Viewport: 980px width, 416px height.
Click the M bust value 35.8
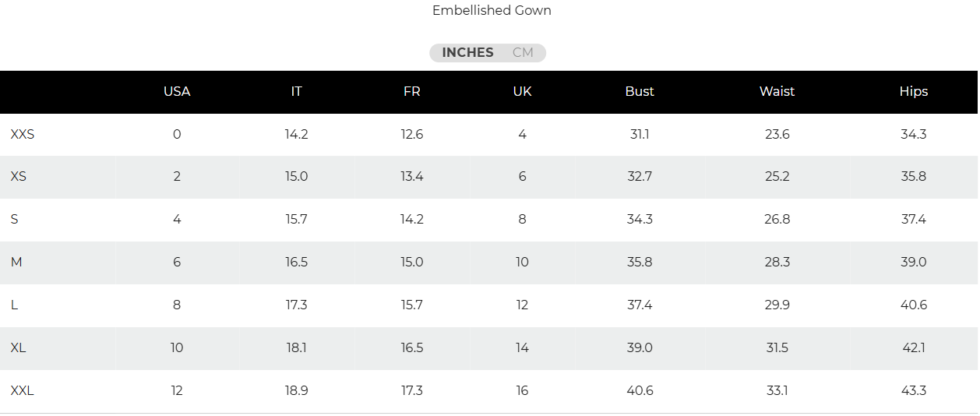pos(640,262)
